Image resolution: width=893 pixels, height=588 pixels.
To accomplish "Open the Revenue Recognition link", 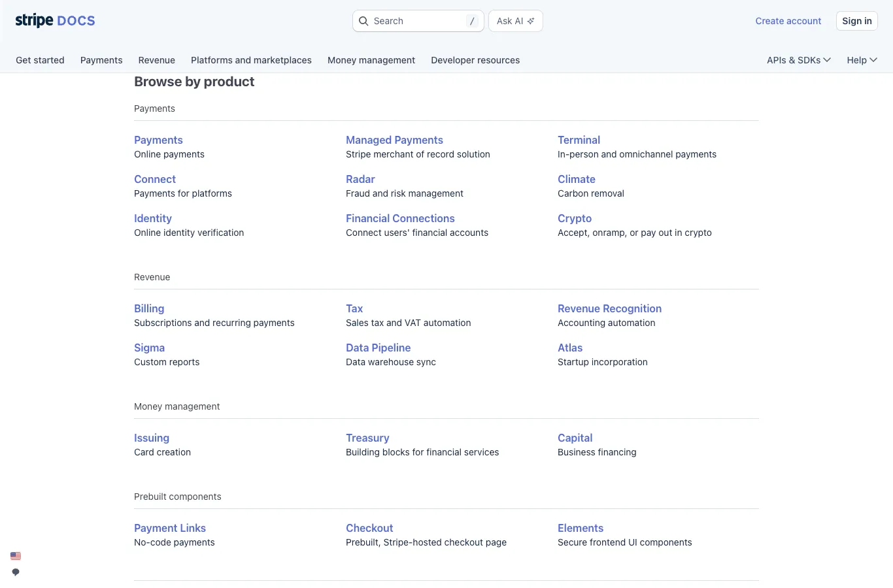I will pyautogui.click(x=609, y=308).
